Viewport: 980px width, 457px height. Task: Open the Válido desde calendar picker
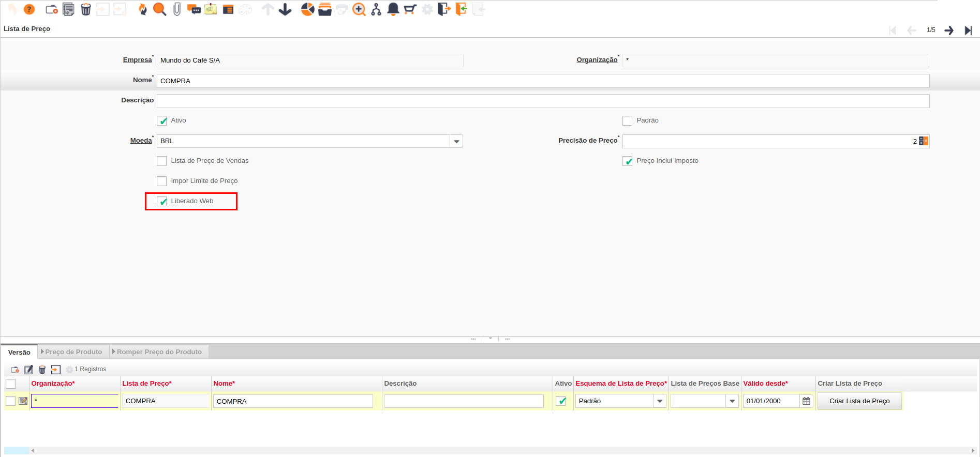point(806,401)
